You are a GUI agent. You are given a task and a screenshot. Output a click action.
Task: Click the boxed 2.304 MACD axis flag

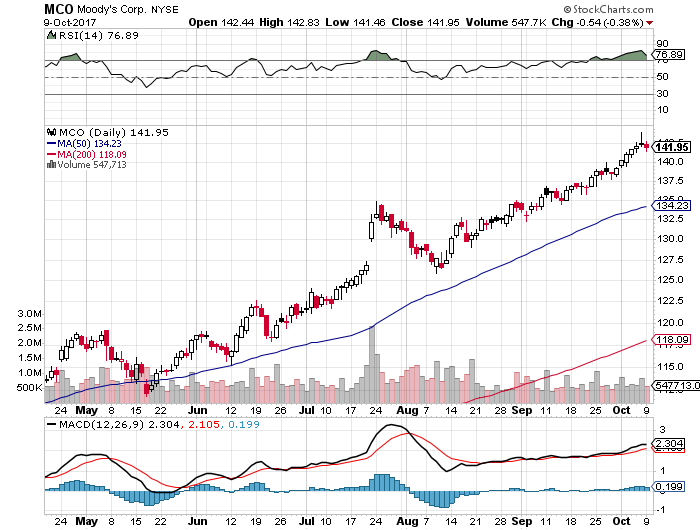tap(668, 444)
